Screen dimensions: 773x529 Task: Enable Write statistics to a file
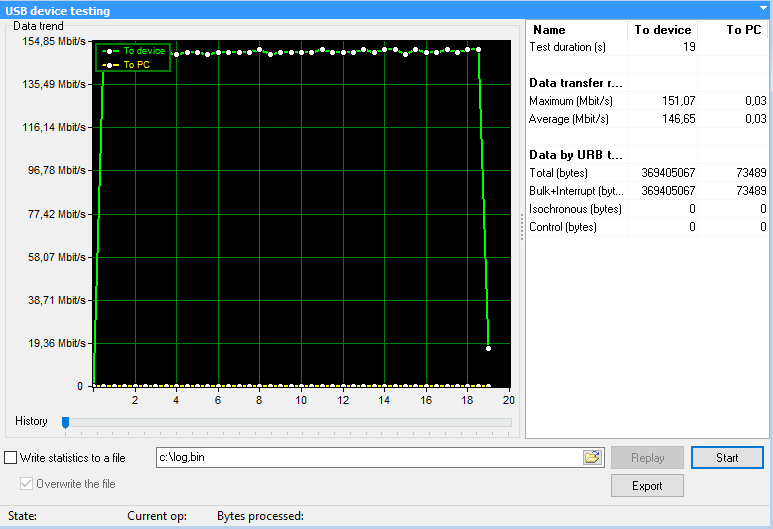(11, 458)
